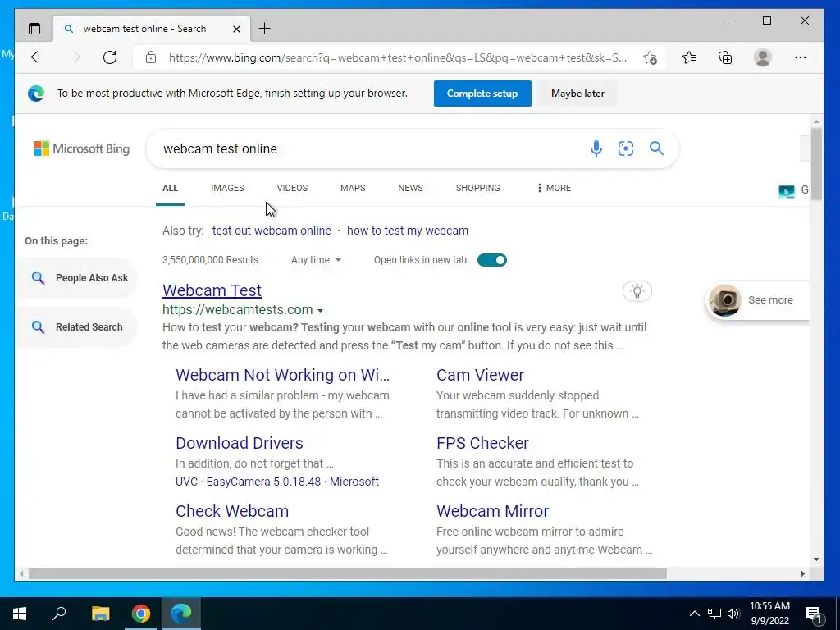Open the tab actions menu icon

tap(34, 29)
